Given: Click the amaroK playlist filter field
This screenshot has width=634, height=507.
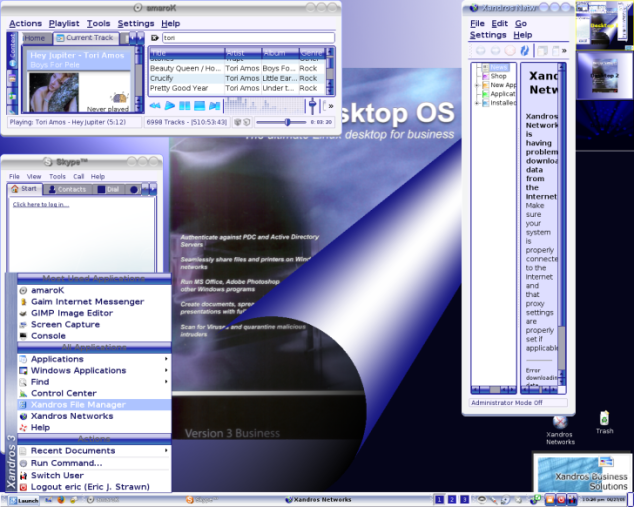Looking at the screenshot, I should pos(248,38).
